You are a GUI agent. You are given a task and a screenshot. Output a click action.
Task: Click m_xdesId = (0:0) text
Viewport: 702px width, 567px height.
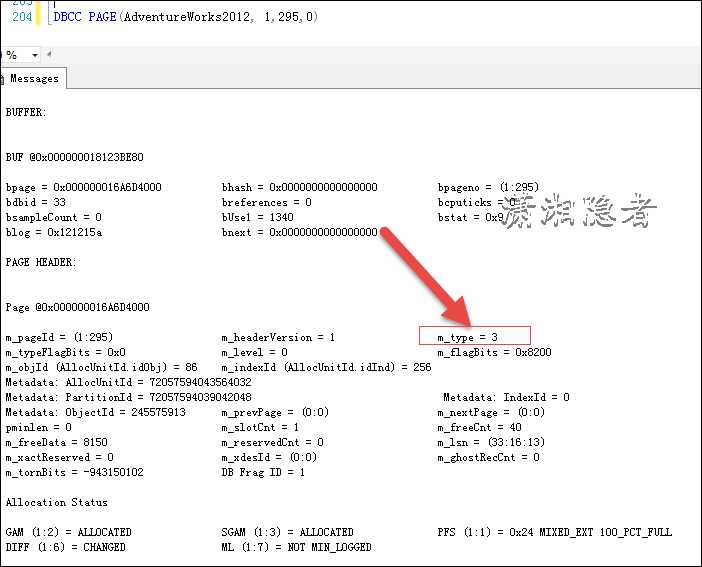(x=269, y=457)
